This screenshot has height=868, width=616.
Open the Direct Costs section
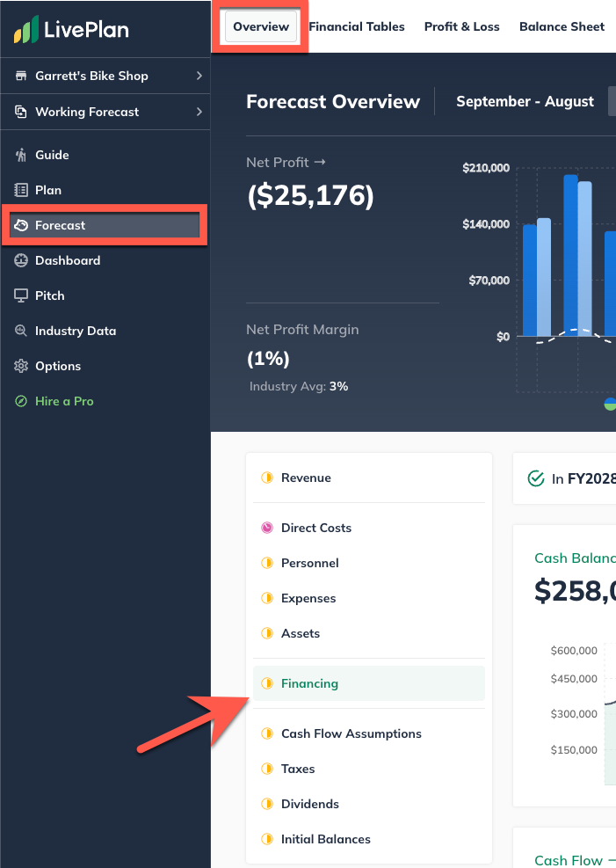tap(315, 528)
